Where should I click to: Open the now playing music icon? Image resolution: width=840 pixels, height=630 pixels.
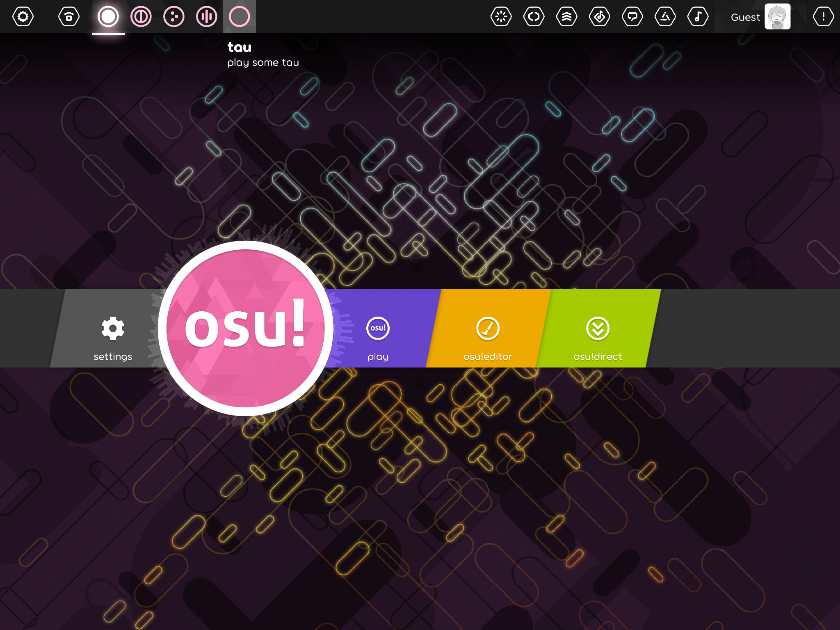[x=698, y=16]
